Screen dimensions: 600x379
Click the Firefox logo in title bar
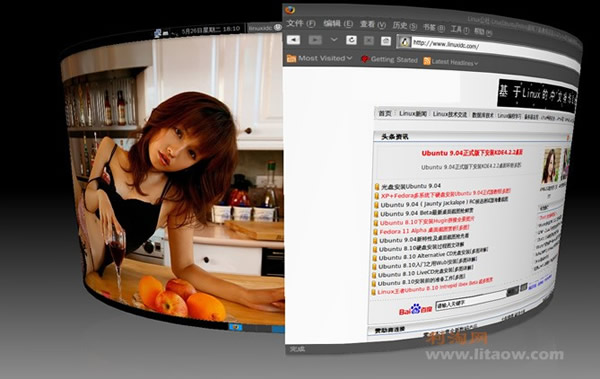290,10
